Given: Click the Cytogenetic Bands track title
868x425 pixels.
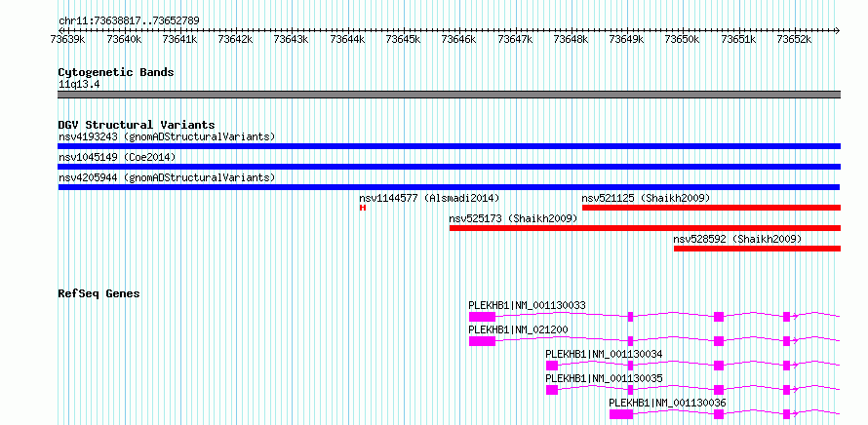Looking at the screenshot, I should pos(116,72).
